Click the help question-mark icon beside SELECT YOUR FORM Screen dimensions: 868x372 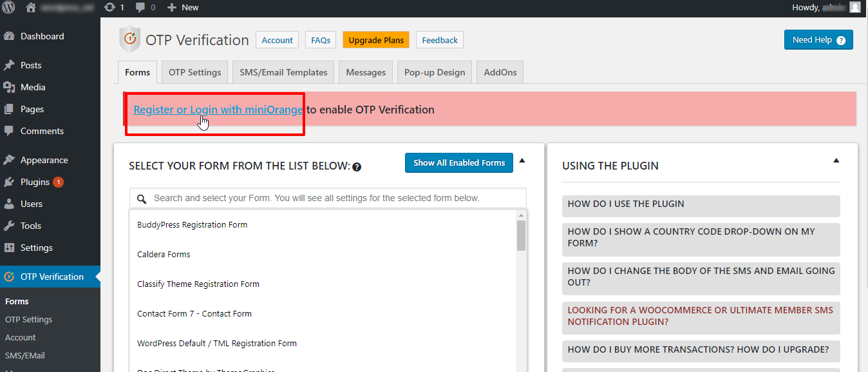357,166
